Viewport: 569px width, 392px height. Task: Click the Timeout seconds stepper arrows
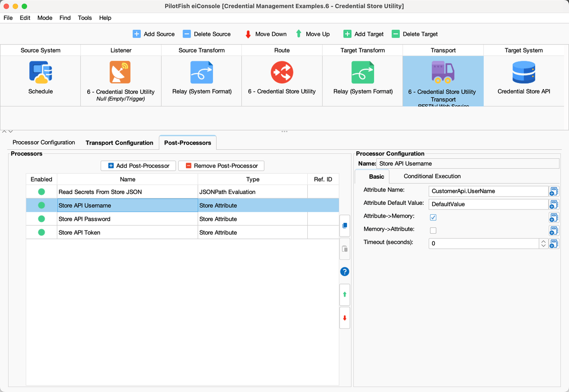pyautogui.click(x=543, y=244)
